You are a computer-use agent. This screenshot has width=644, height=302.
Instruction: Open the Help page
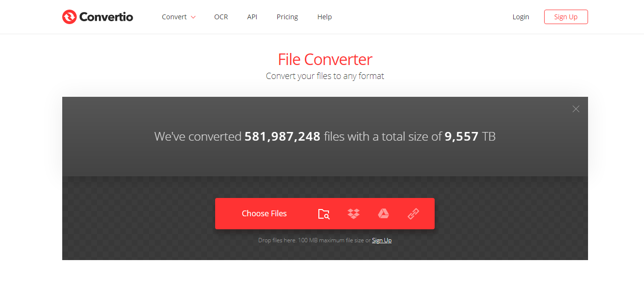[x=325, y=17]
